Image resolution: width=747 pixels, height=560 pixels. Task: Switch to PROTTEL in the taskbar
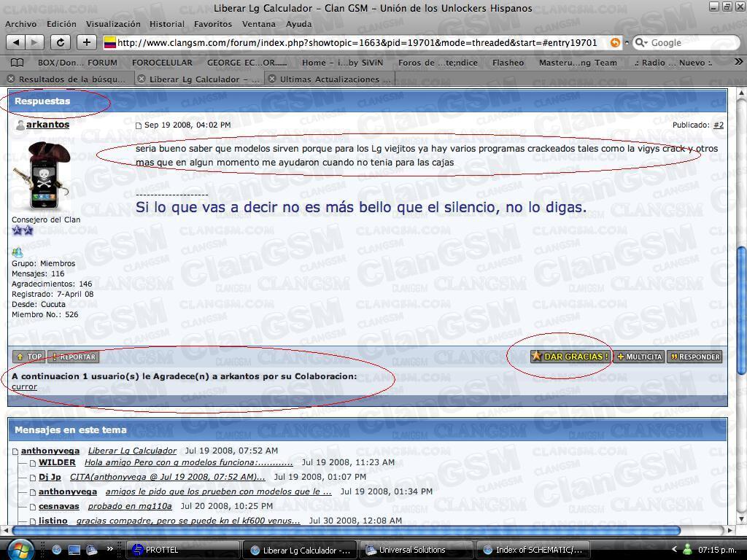pyautogui.click(x=183, y=550)
